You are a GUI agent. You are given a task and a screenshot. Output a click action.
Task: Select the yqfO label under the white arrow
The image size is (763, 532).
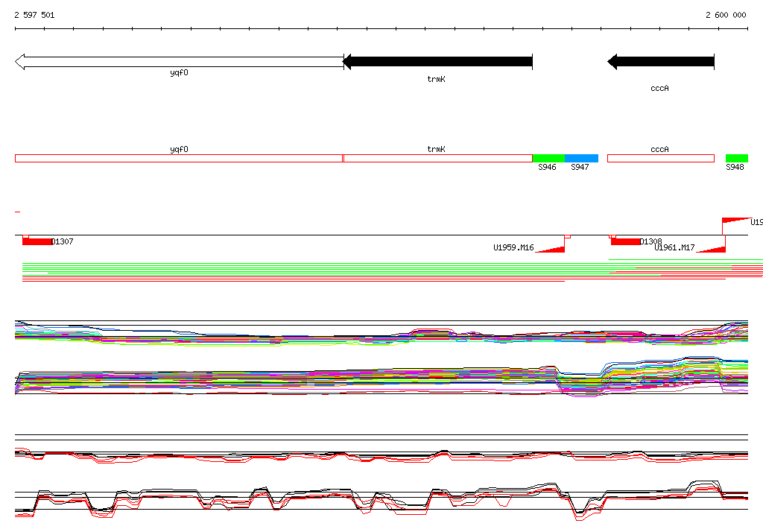179,73
